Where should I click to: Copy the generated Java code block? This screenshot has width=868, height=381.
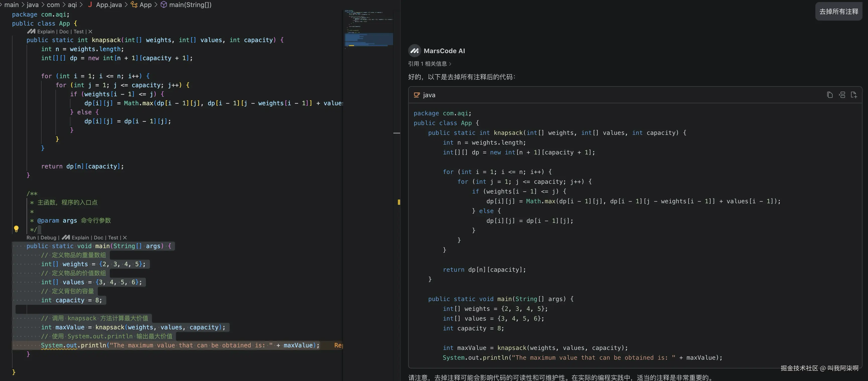[x=830, y=95]
